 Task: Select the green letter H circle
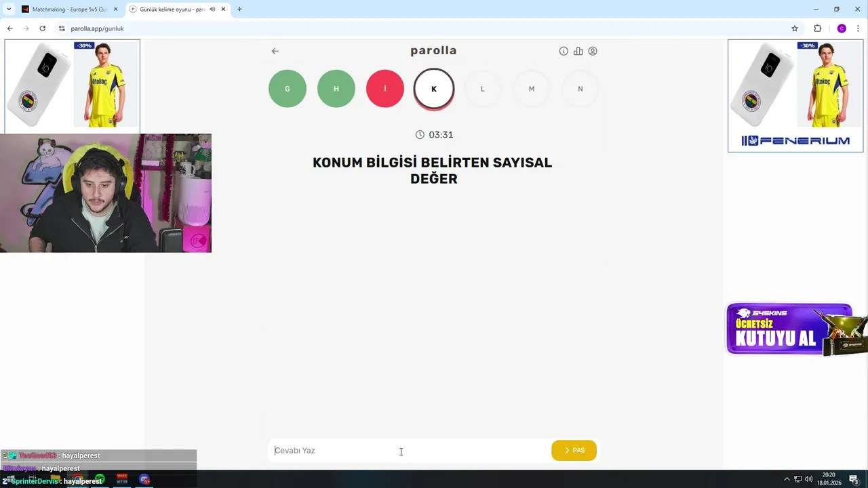[x=336, y=89]
